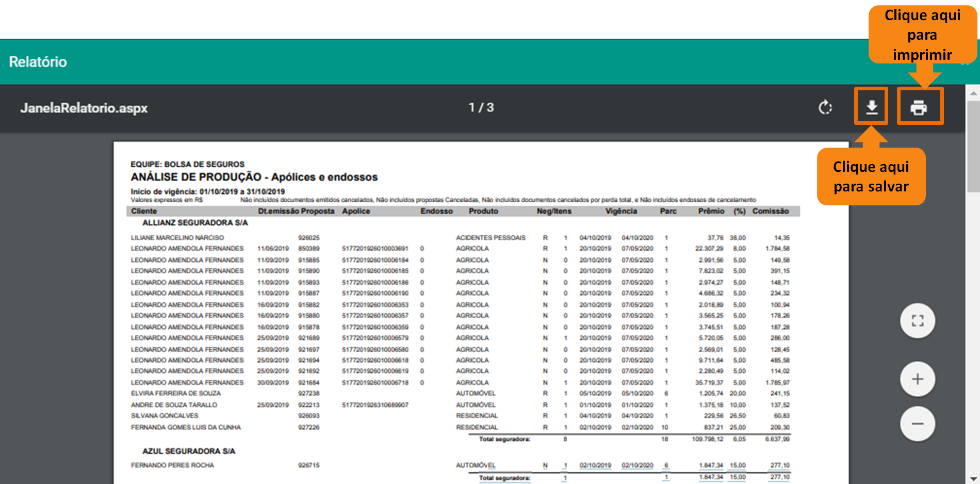Click the scrollbar up arrow
Screen dimensions: 980x484
pos(973,93)
